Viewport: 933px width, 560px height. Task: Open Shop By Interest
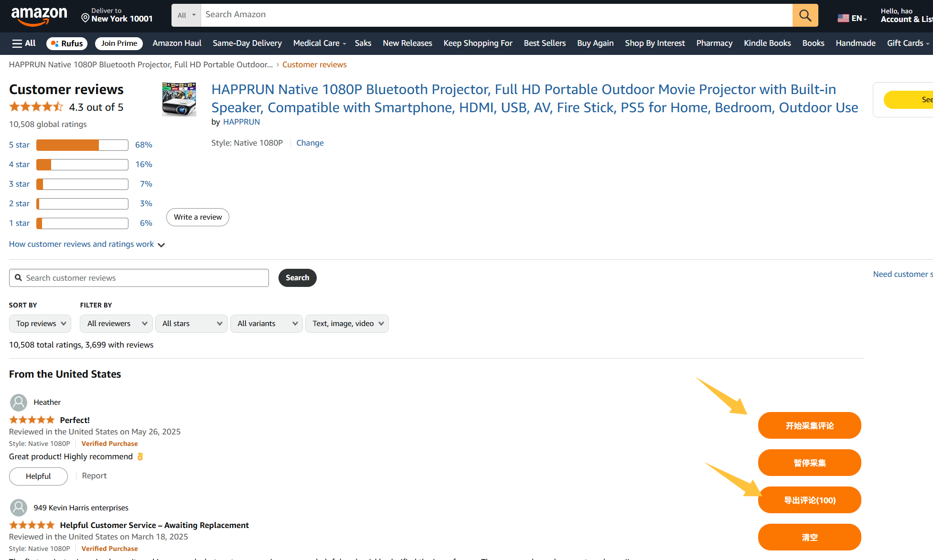(x=654, y=43)
